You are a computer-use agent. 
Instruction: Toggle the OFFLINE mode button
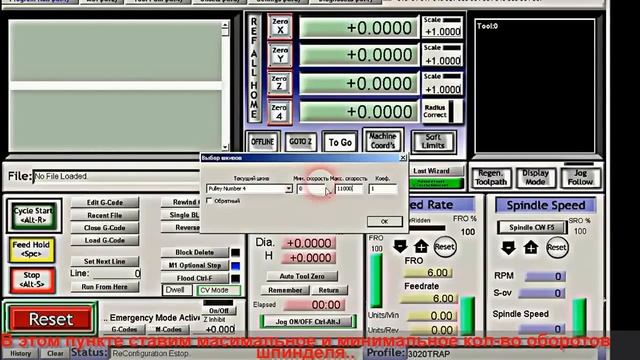pyautogui.click(x=262, y=142)
